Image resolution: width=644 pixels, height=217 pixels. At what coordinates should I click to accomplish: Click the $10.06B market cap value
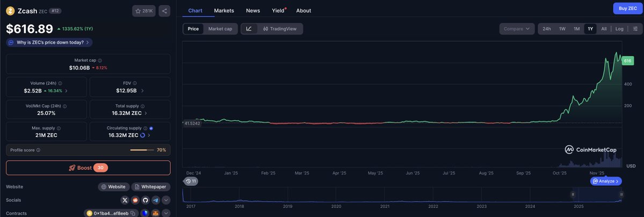(79, 68)
